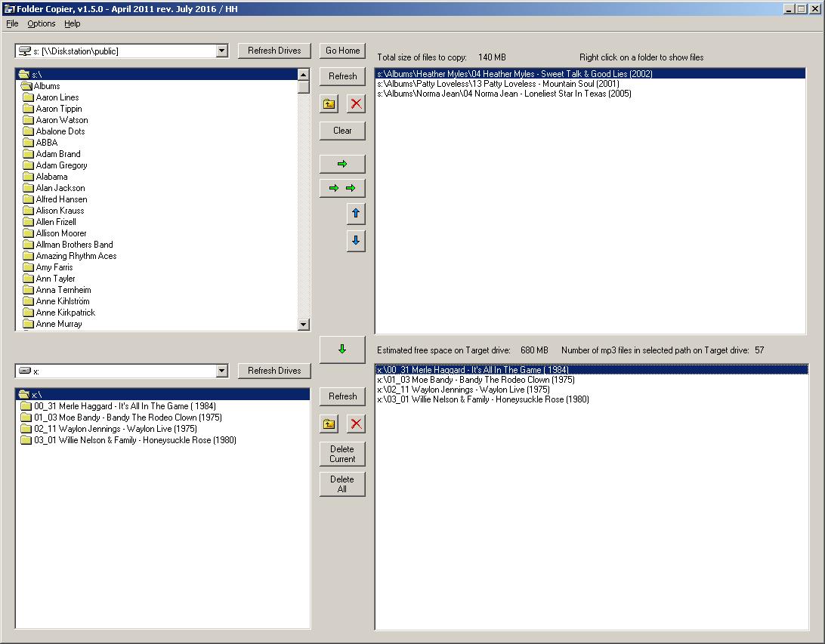Select Norma Jean Loneliest Star copy list entry

pyautogui.click(x=590, y=94)
